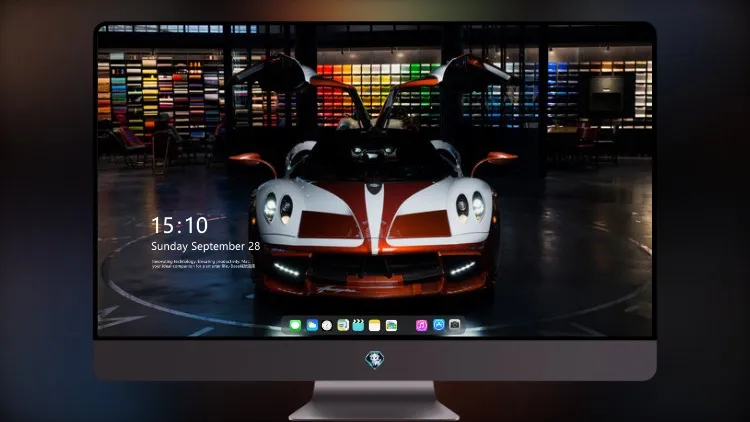Open the blue App Store icon

coord(439,325)
